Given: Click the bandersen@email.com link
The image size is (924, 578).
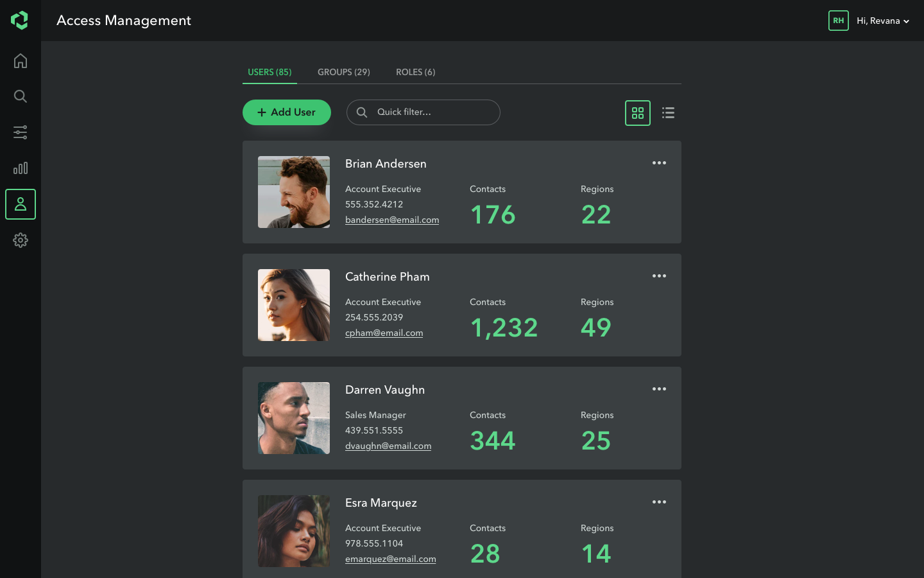Looking at the screenshot, I should coord(392,220).
